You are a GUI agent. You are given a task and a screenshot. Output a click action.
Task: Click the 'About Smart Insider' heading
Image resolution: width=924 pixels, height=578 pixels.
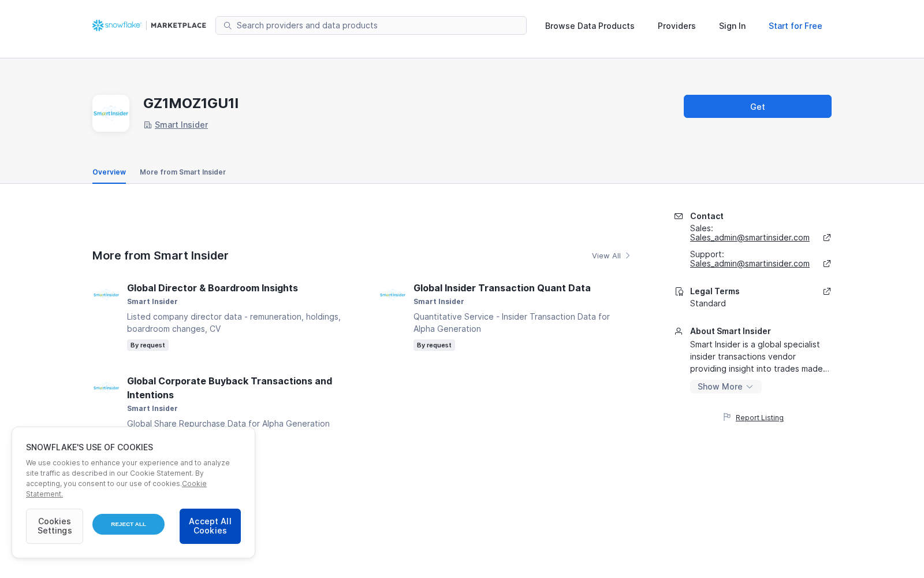point(731,331)
